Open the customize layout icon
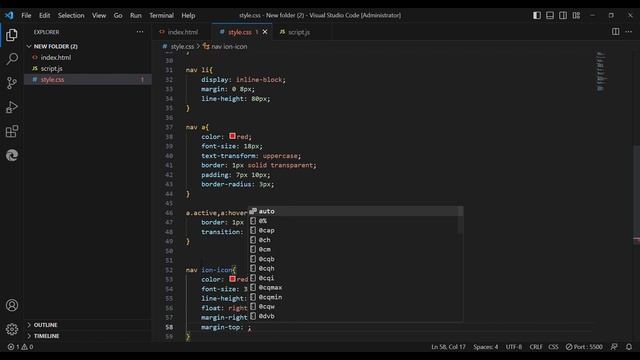 click(x=576, y=16)
